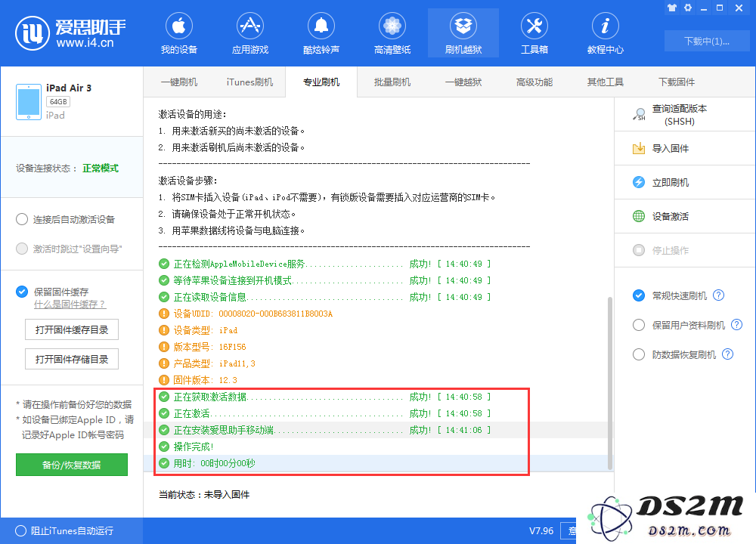Select 专业刷机 tab

(x=321, y=82)
